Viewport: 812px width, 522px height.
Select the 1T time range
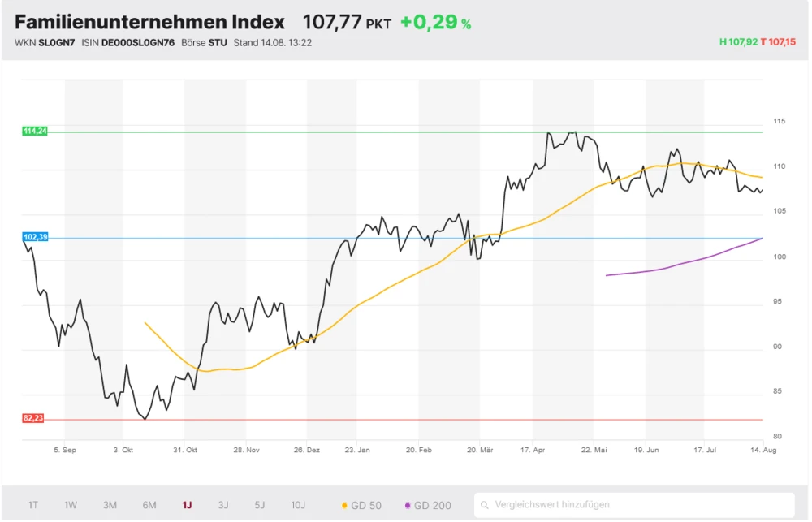click(33, 505)
